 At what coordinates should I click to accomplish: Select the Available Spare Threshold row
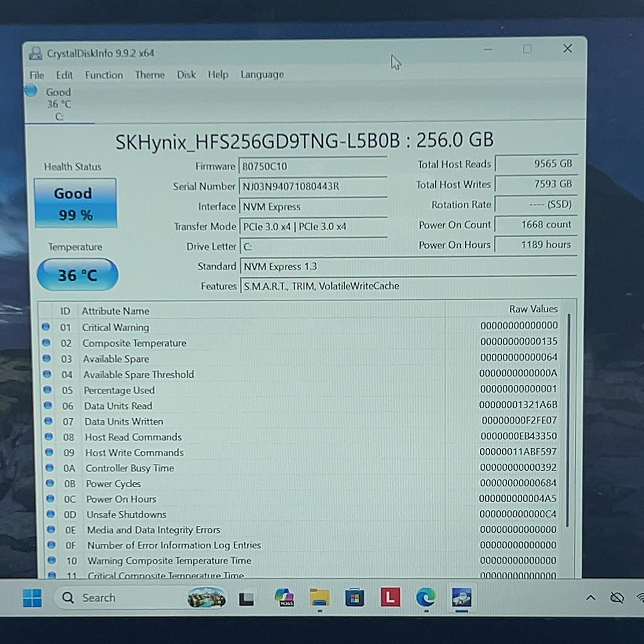click(x=301, y=374)
